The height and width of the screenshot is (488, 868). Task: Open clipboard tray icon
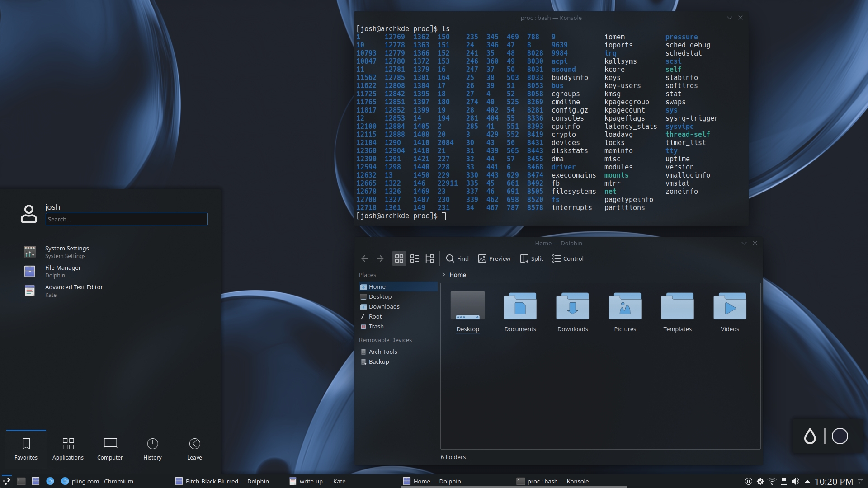pyautogui.click(x=784, y=481)
